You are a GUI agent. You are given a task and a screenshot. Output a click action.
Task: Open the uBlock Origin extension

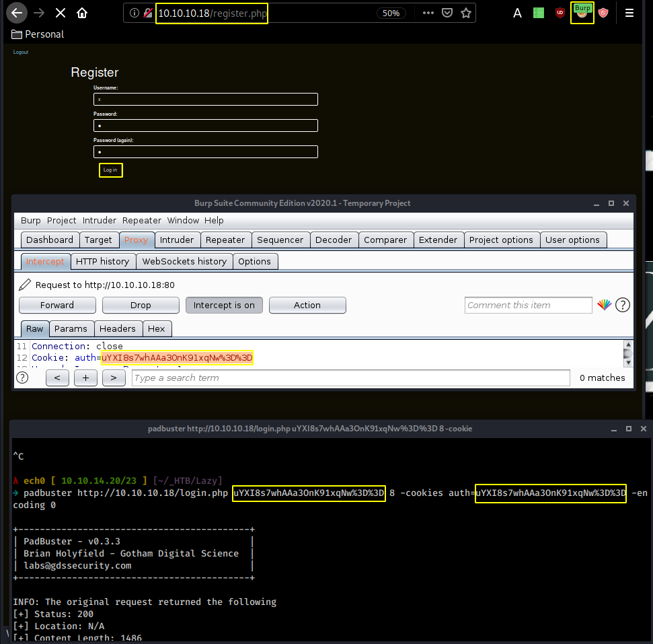pos(560,13)
